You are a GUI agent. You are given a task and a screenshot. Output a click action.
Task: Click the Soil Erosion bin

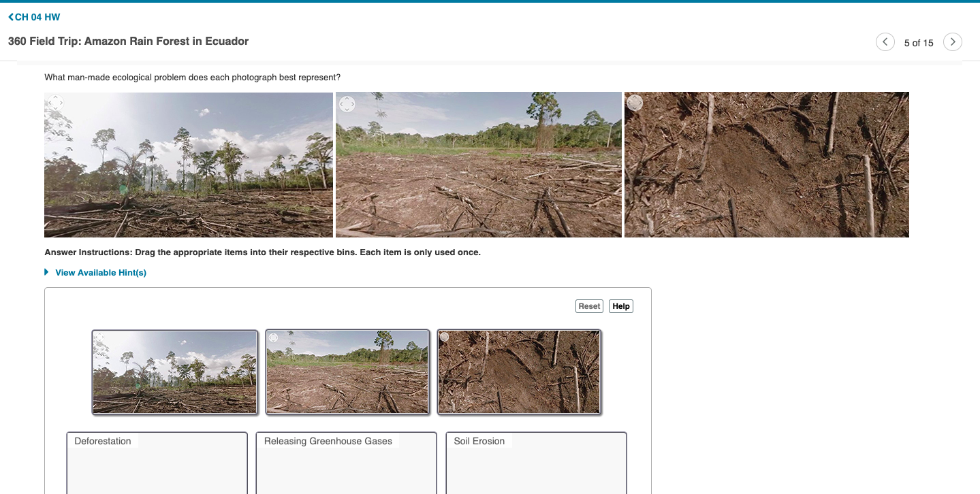tap(536, 463)
